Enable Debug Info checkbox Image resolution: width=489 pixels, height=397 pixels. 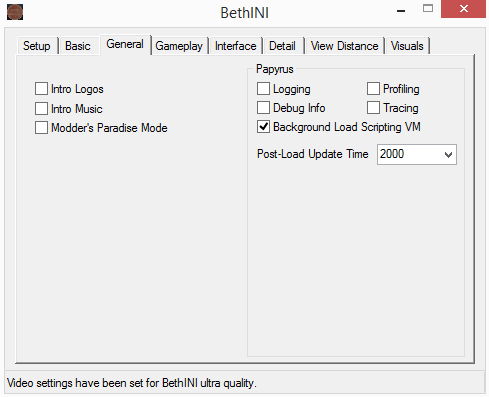[x=263, y=108]
